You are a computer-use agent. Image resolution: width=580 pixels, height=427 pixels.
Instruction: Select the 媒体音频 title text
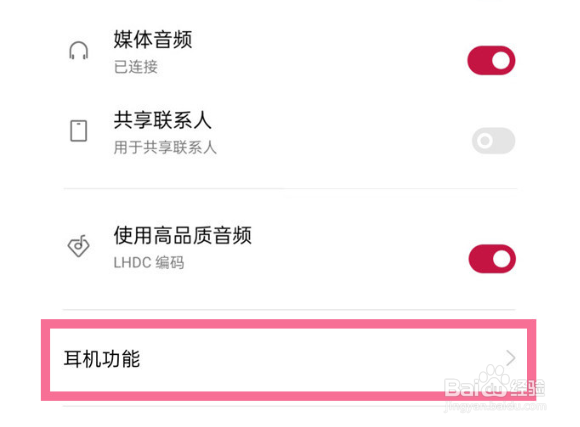pos(153,40)
